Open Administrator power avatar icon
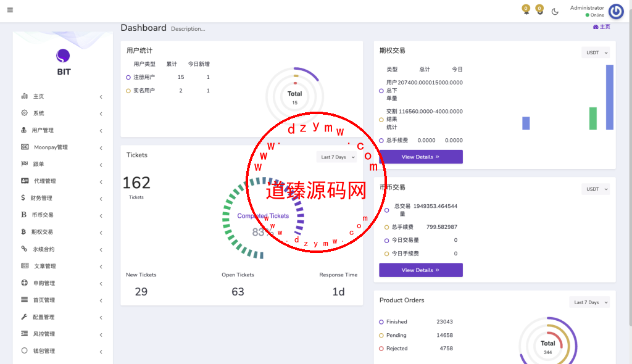The width and height of the screenshot is (632, 364). coord(616,11)
